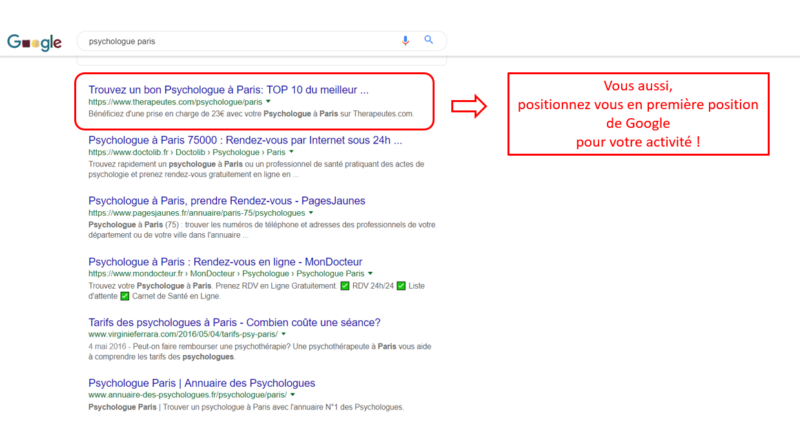Expand dropdown arrow beside doctolib.fr URL
The image size is (800, 445).
coord(291,152)
